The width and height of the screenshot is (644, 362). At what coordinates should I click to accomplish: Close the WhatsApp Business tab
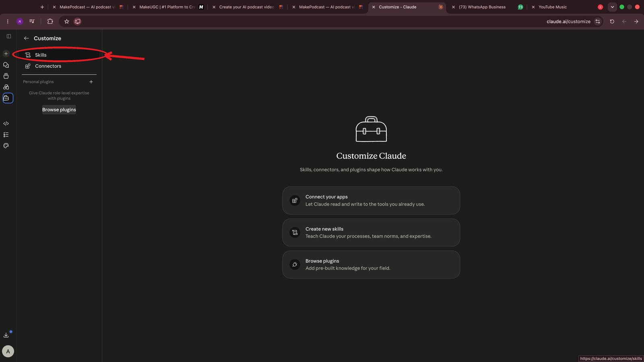[454, 7]
